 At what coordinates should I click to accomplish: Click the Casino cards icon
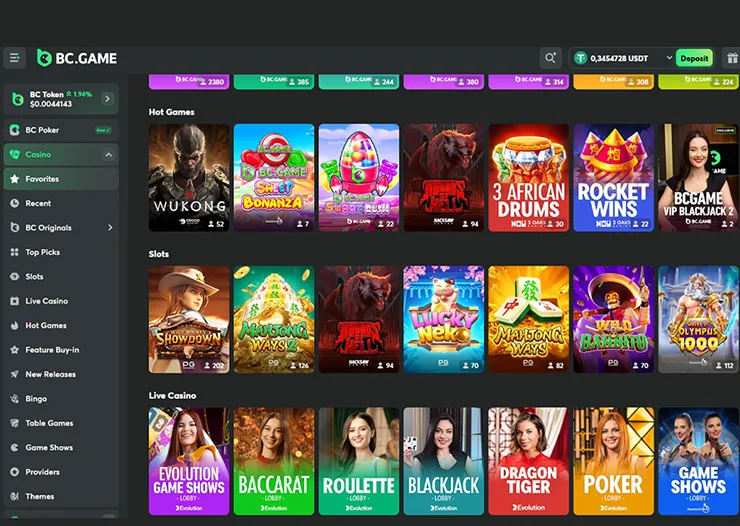(15, 154)
